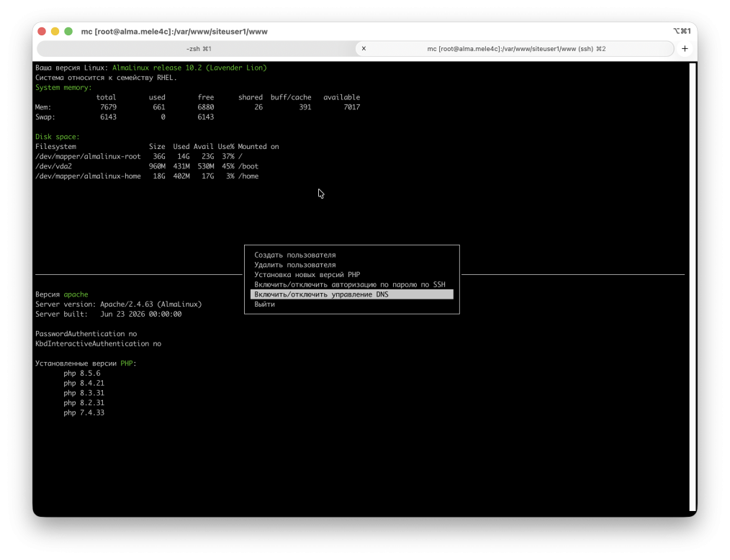730x560 pixels.
Task: Switch to the mc root@alma.mele4c ssh tab
Action: [x=516, y=48]
